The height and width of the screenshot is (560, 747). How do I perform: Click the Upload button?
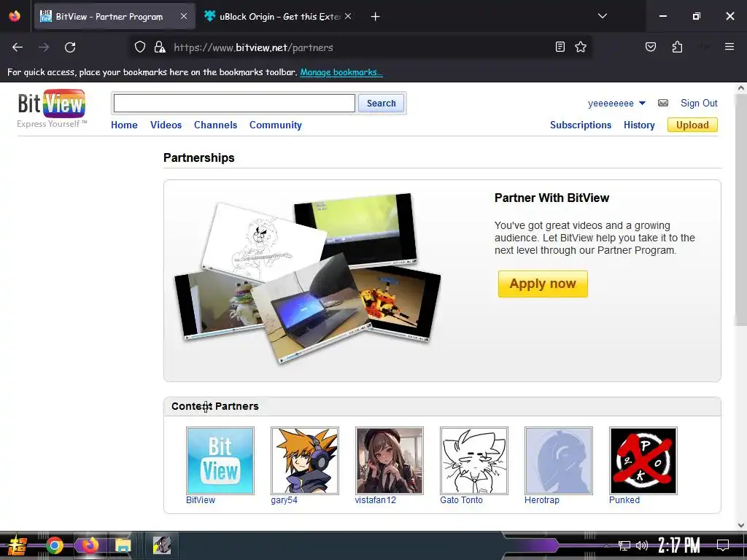692,125
